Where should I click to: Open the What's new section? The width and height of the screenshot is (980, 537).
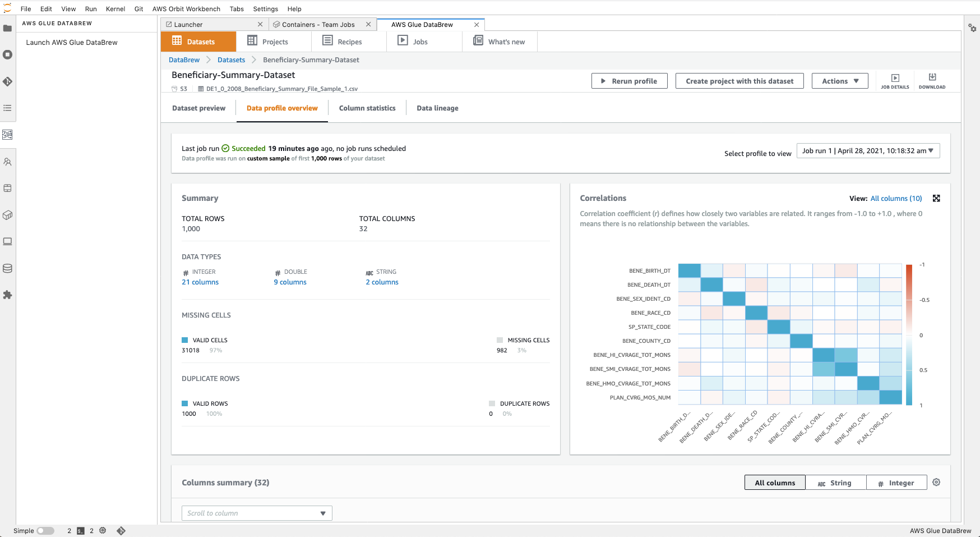pos(500,42)
